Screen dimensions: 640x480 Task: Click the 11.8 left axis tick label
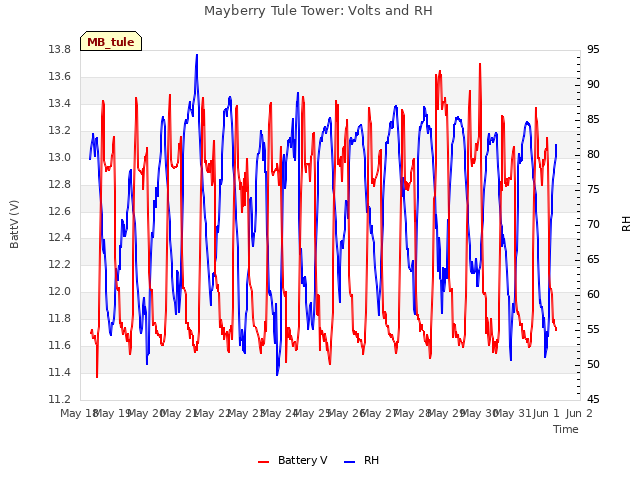pos(60,318)
